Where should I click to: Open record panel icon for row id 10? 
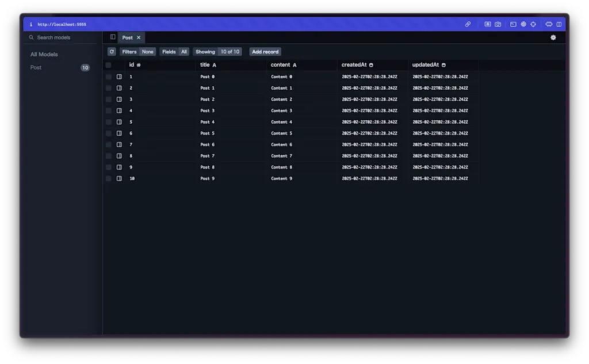point(119,178)
